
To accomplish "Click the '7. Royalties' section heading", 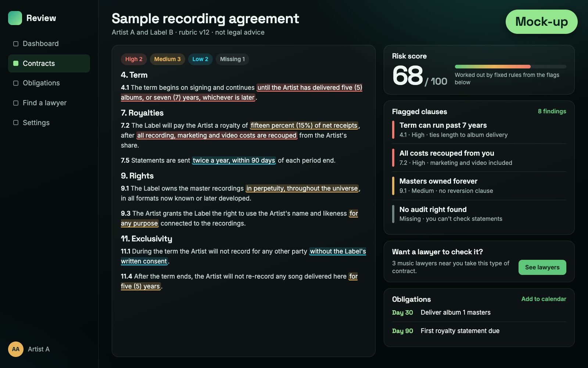I will pos(142,113).
